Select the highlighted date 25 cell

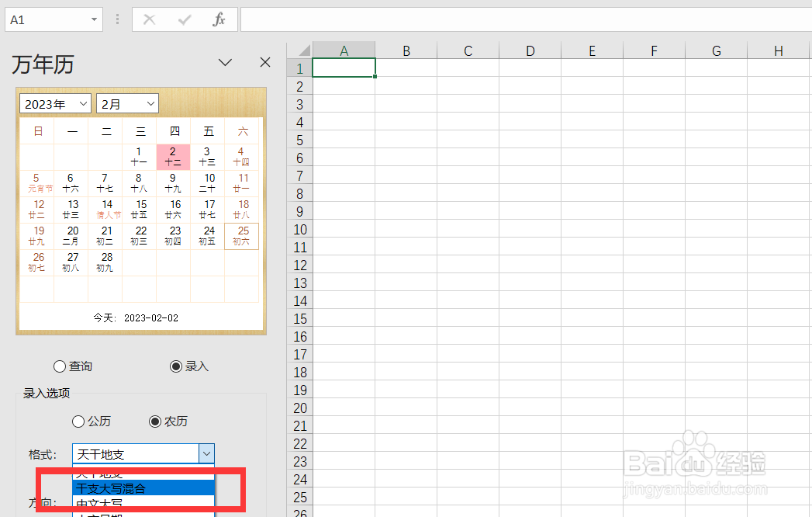coord(241,236)
